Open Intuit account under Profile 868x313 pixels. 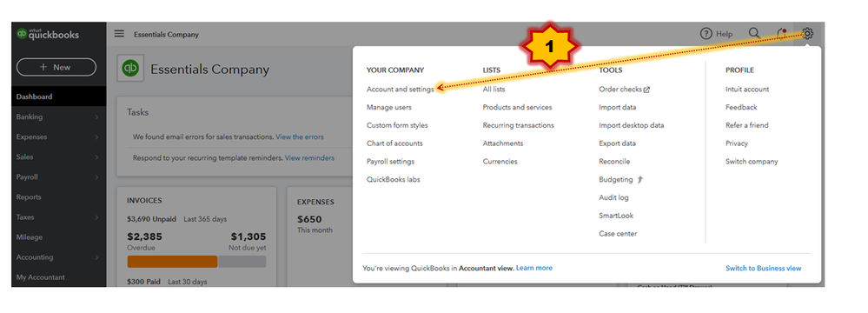click(747, 90)
